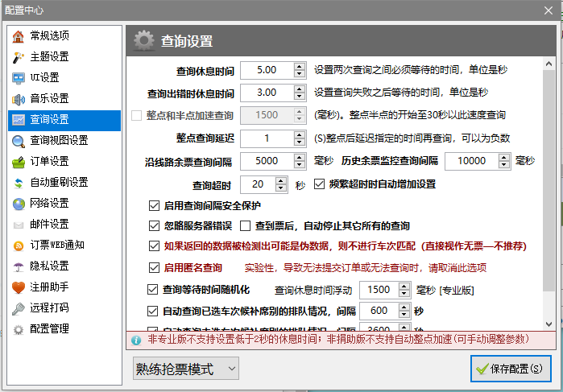This screenshot has width=563, height=392.
Task: Uncheck the 启用匿名查询 checkbox
Action: pos(154,267)
